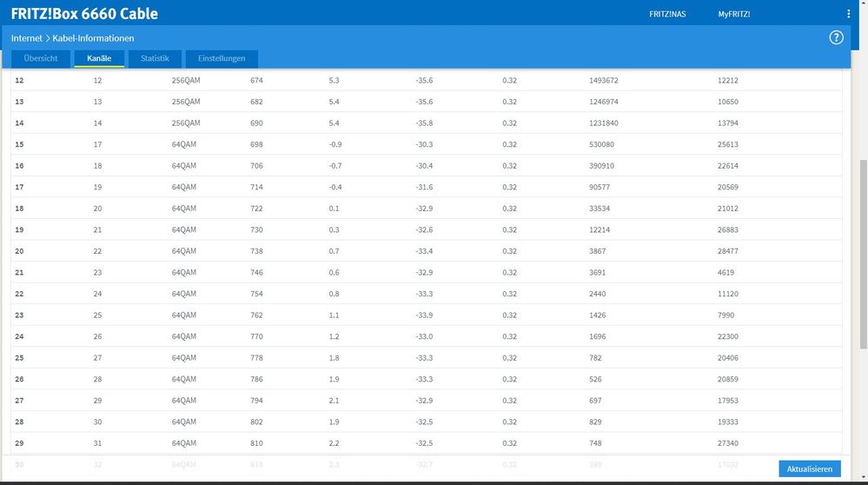Click the scrollbar down arrow
The height and width of the screenshot is (485, 868).
pyautogui.click(x=863, y=477)
